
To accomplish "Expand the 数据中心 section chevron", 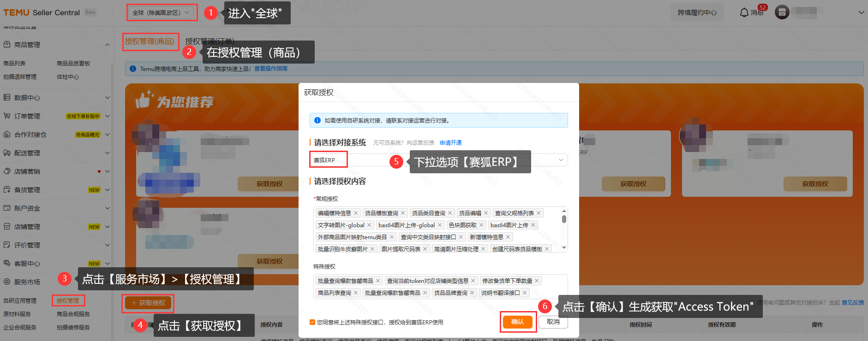I will tap(108, 98).
